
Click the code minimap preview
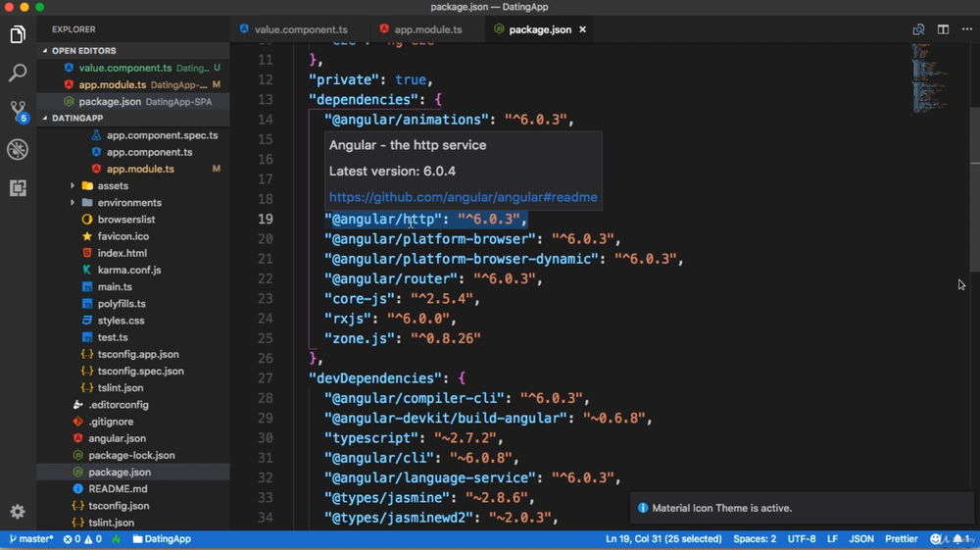931,78
